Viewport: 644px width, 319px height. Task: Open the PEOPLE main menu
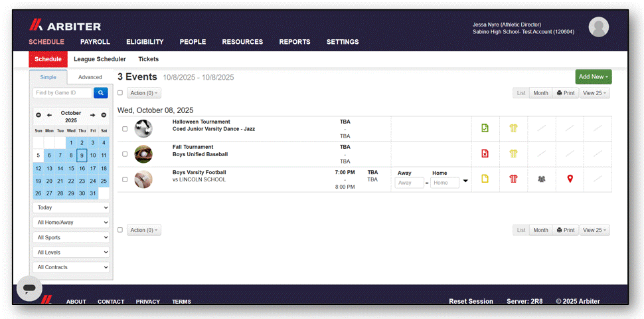point(193,42)
